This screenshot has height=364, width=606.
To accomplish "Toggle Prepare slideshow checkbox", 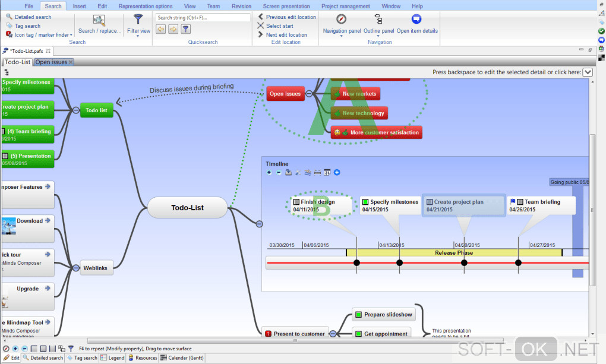I will 358,315.
